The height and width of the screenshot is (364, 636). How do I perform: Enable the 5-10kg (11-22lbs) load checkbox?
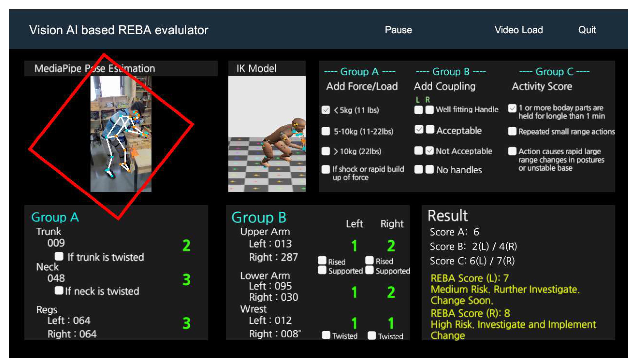coord(326,131)
